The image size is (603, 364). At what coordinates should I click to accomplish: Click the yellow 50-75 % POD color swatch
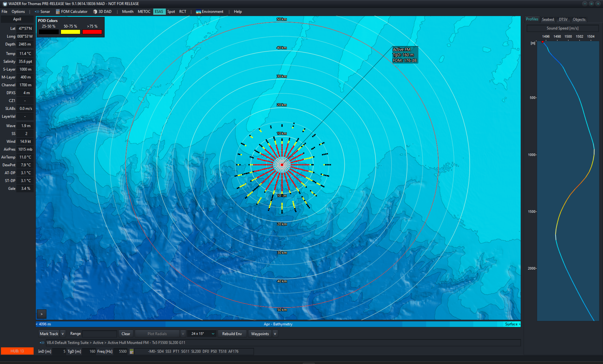coord(70,32)
